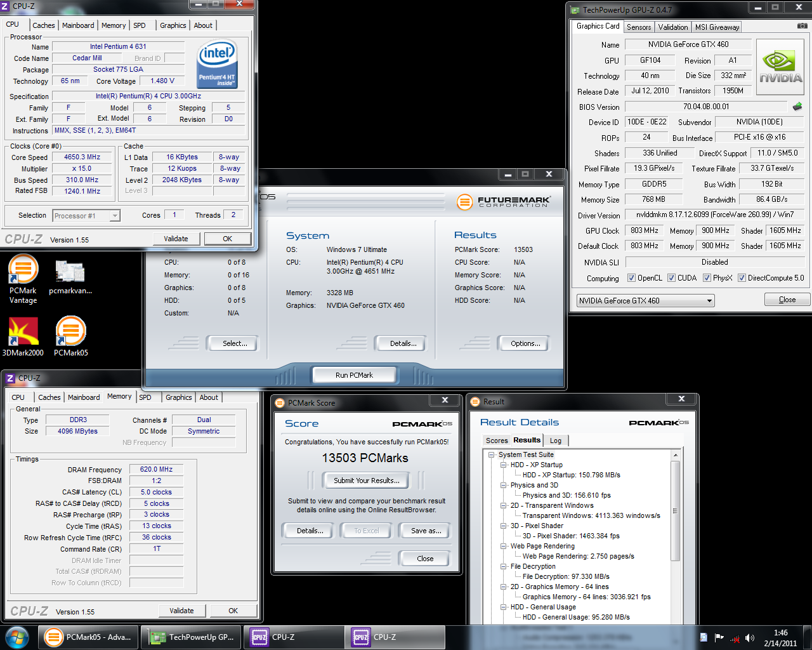This screenshot has height=650, width=812.
Task: Open the SPD tab in memory CPU-Z window
Action: (x=145, y=397)
